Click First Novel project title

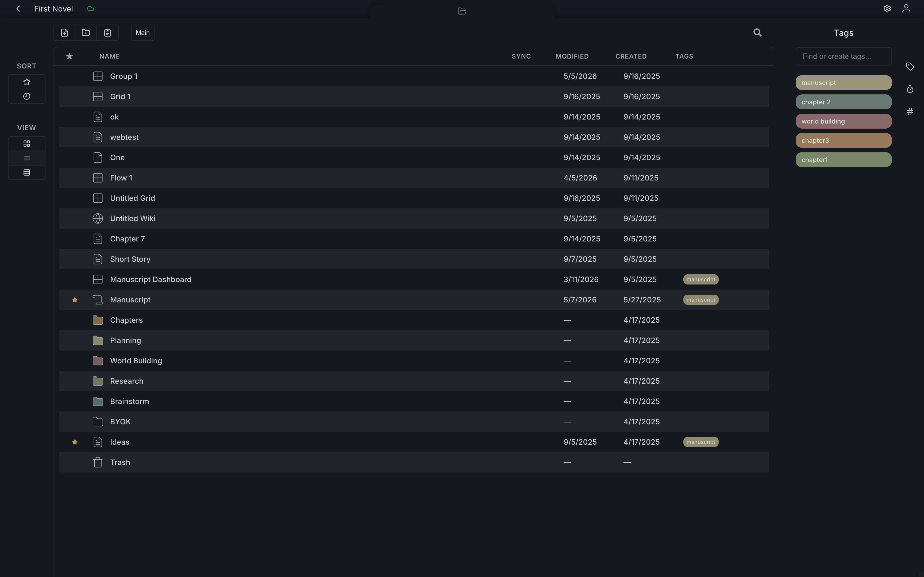tap(53, 9)
